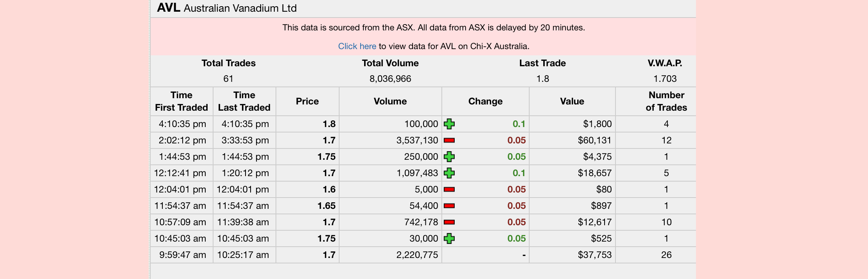
Task: Click the green plus icon in the 4:10:35 pm row
Action: pos(449,124)
